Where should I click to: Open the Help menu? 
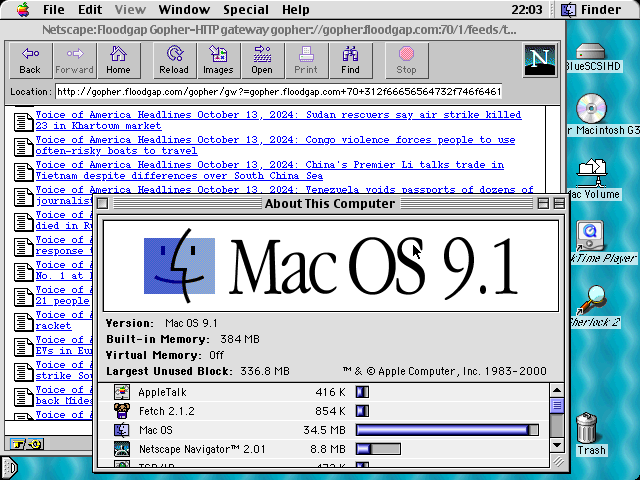click(x=296, y=9)
